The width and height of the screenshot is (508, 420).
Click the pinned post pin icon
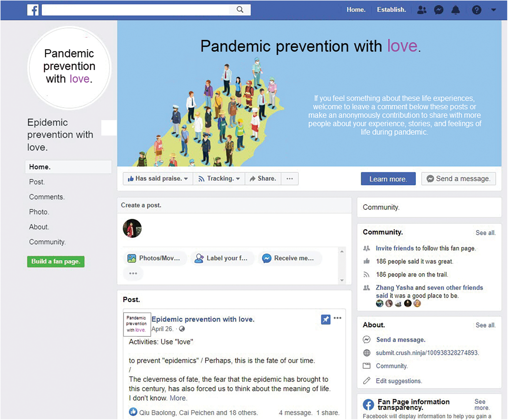pos(326,319)
